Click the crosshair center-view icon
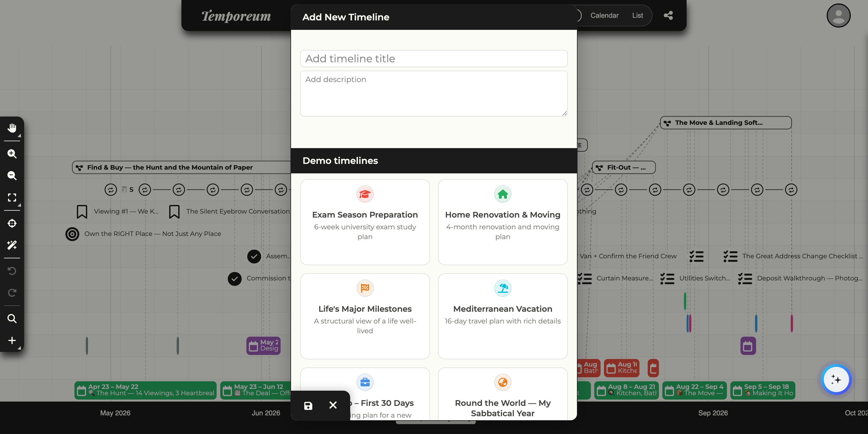 (x=12, y=223)
